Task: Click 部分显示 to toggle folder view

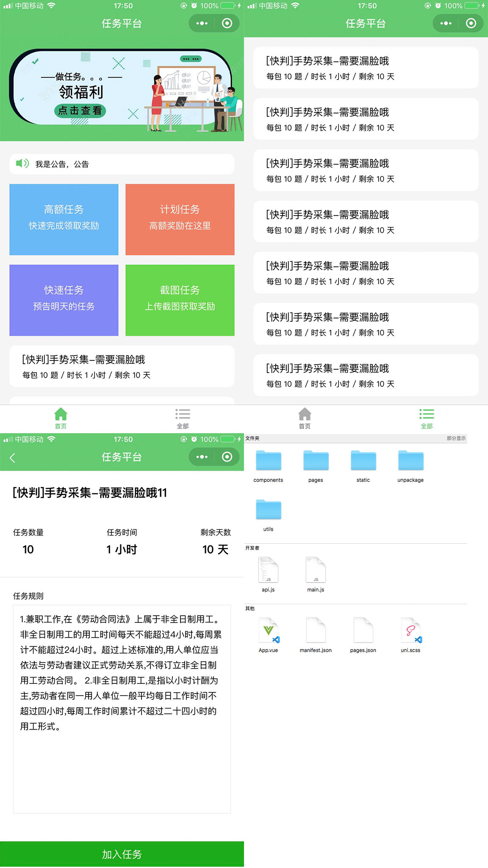Action: [456, 438]
